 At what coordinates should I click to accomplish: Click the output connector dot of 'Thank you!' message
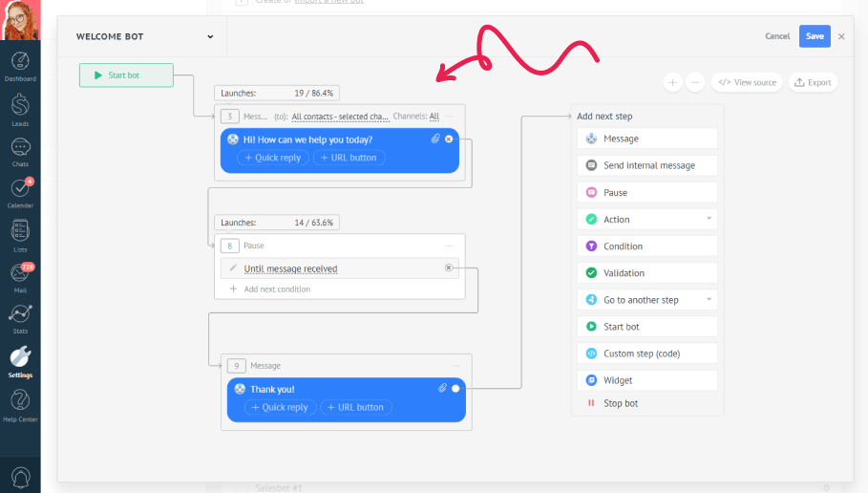tap(455, 388)
